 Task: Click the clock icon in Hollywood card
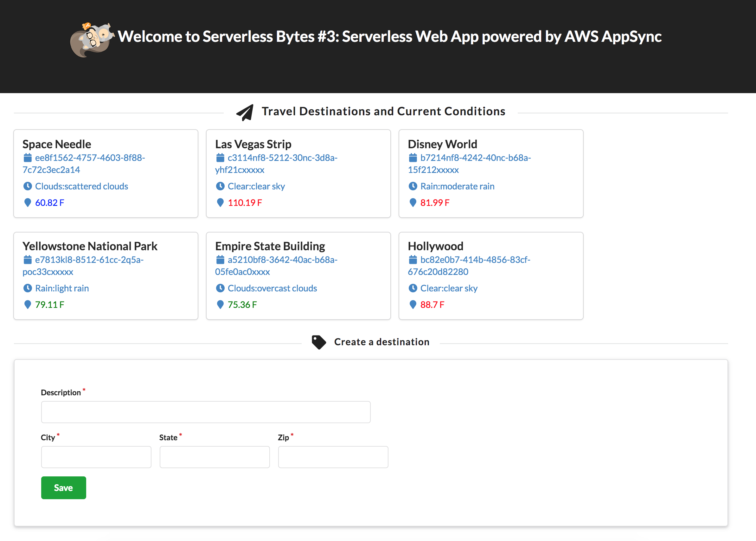pos(413,288)
